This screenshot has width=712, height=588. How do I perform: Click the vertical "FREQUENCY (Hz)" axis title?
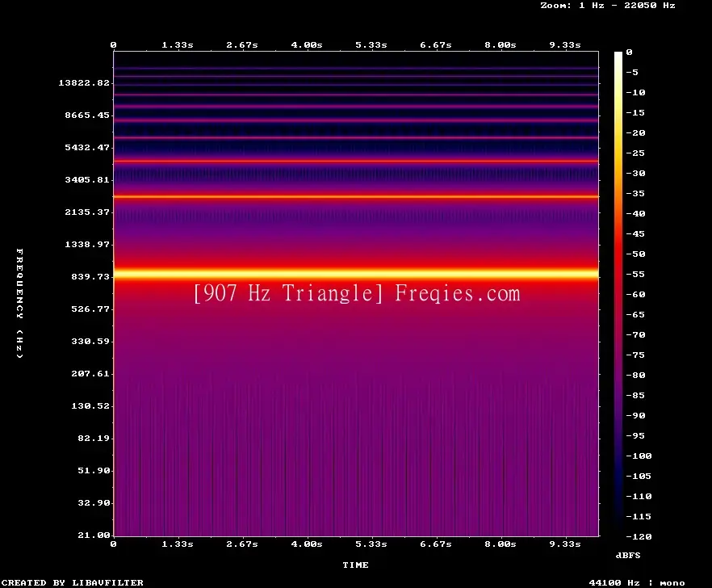tap(19, 303)
